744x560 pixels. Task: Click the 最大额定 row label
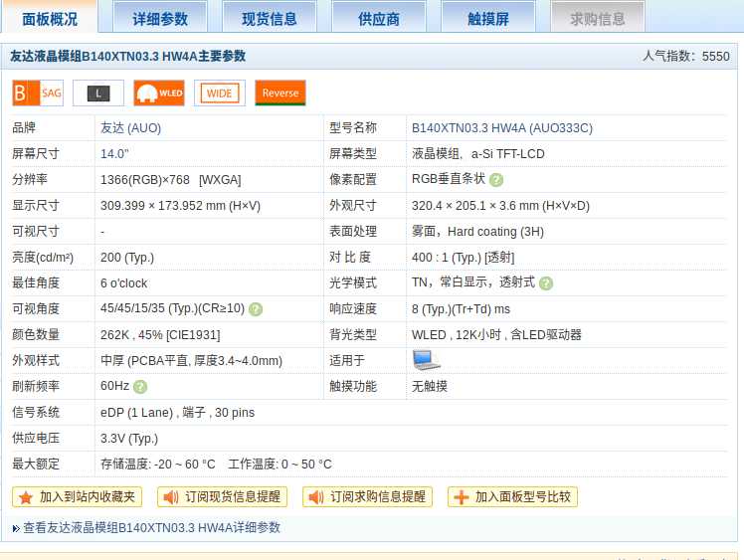coord(36,465)
